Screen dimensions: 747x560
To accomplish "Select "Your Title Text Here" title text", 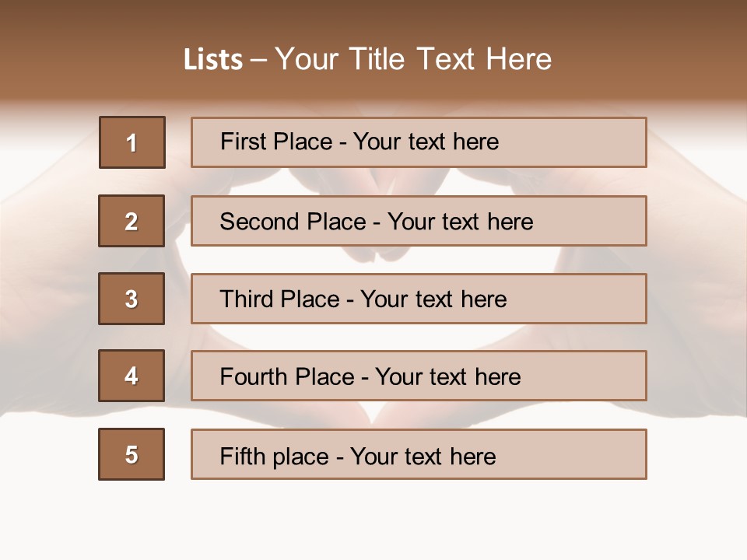I will tap(413, 59).
